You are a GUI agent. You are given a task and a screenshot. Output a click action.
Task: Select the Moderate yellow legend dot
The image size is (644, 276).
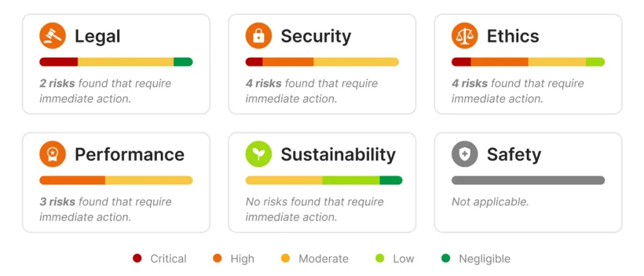(x=285, y=258)
